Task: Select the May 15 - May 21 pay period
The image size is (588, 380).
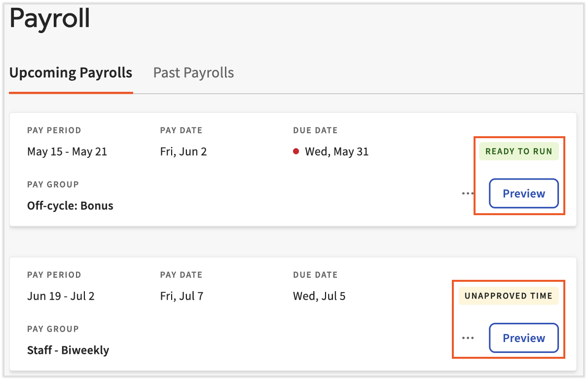Action: coord(67,152)
